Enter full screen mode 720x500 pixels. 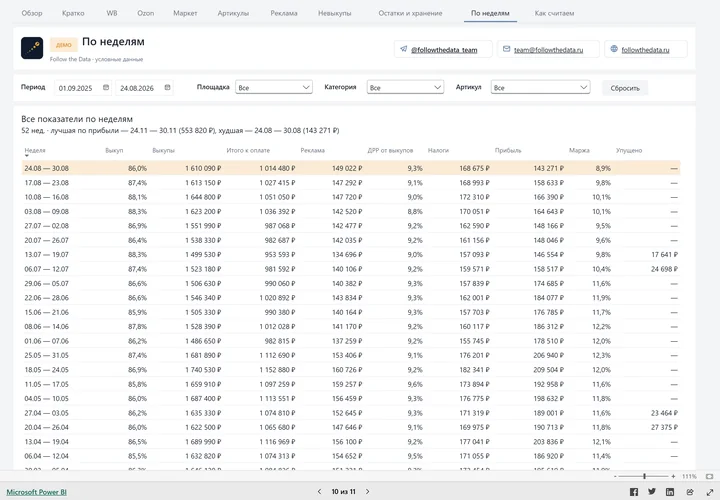click(x=709, y=492)
